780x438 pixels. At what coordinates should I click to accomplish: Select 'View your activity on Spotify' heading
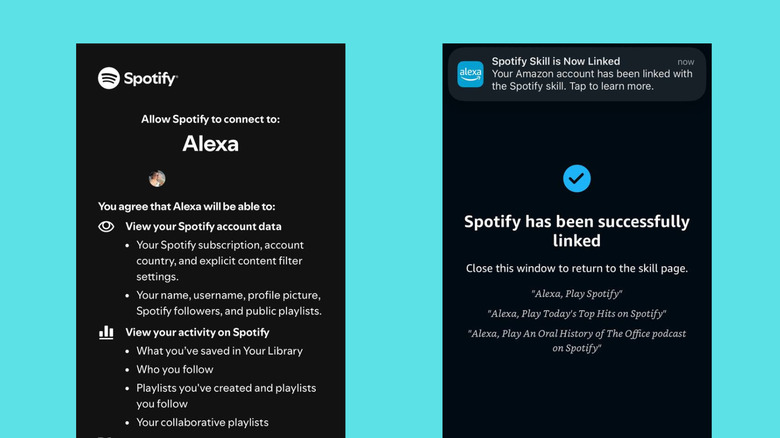click(x=197, y=332)
